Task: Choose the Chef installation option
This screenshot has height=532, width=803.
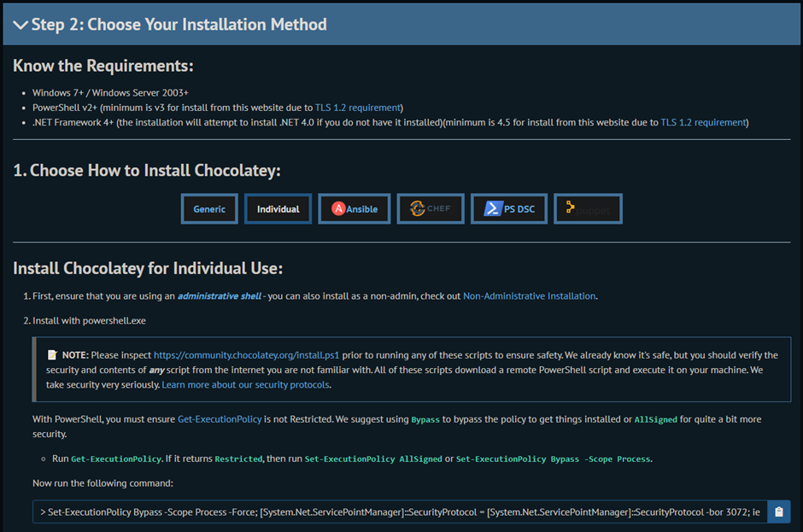Action: [x=431, y=209]
